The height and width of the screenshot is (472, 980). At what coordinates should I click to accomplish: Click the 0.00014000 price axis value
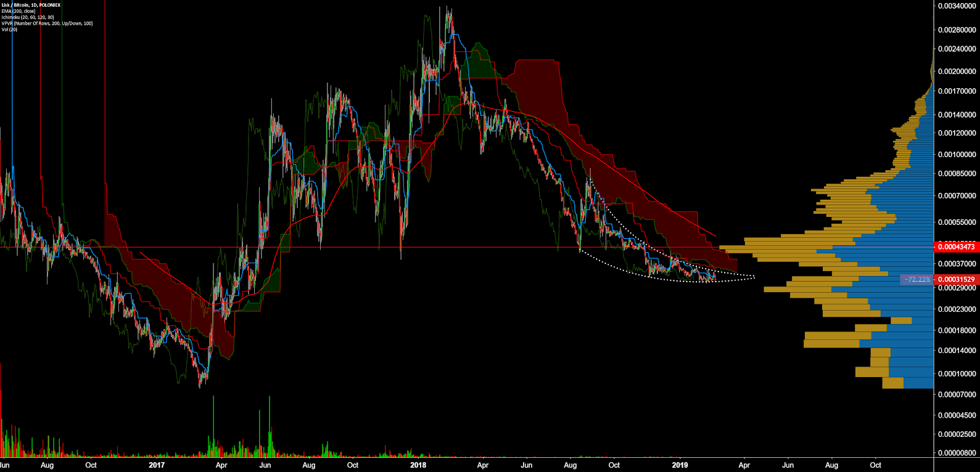point(957,351)
